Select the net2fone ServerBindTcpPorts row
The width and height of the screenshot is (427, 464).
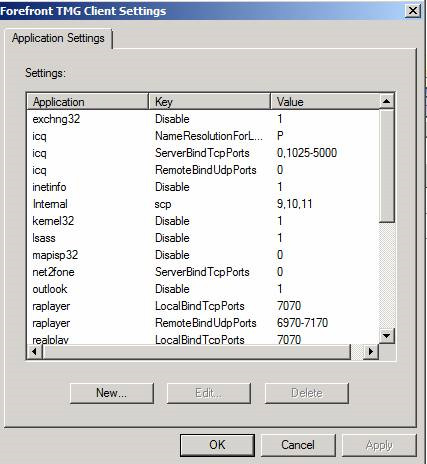coord(203,272)
